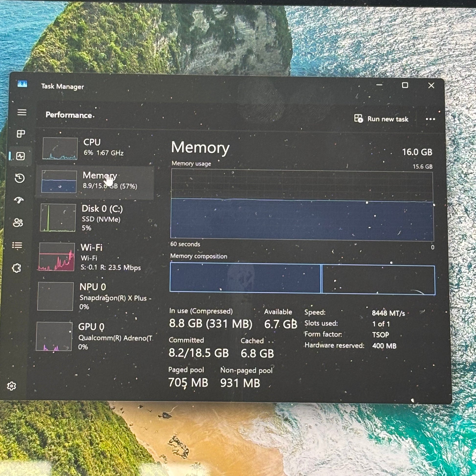Select the Performance page icon
This screenshot has height=476, width=476.
(21, 156)
